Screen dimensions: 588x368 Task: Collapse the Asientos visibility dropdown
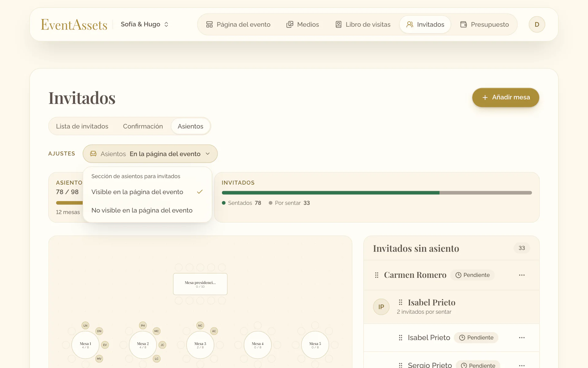click(150, 154)
